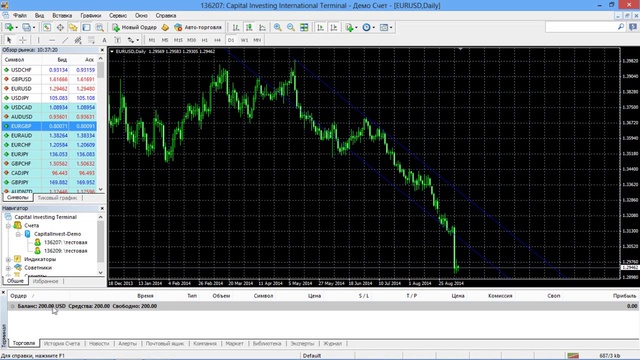640x360 pixels.
Task: Toggle the Market Watch window icon
Action: [47, 27]
